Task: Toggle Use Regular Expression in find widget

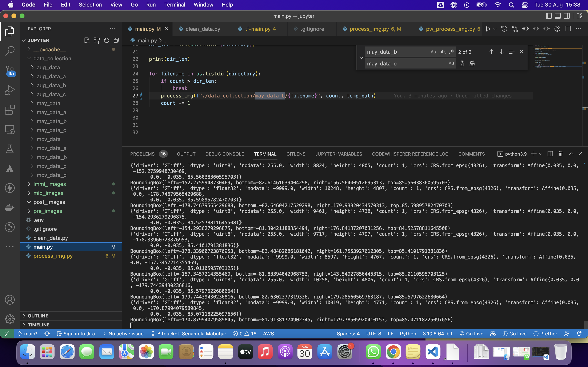Action: (451, 52)
